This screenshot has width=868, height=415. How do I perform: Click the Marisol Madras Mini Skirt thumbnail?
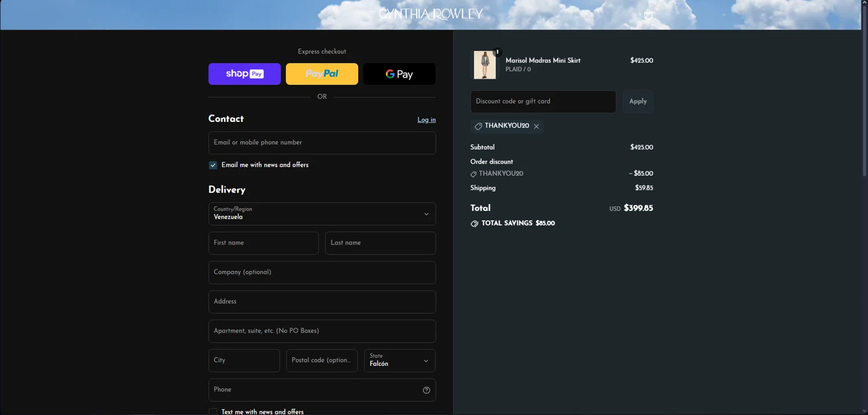pos(485,65)
